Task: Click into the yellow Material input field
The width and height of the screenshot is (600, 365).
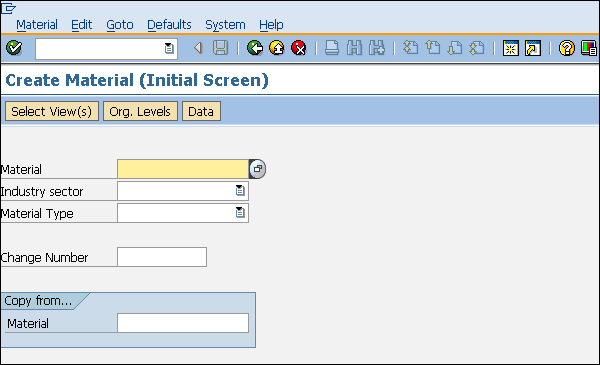Action: coord(183,169)
